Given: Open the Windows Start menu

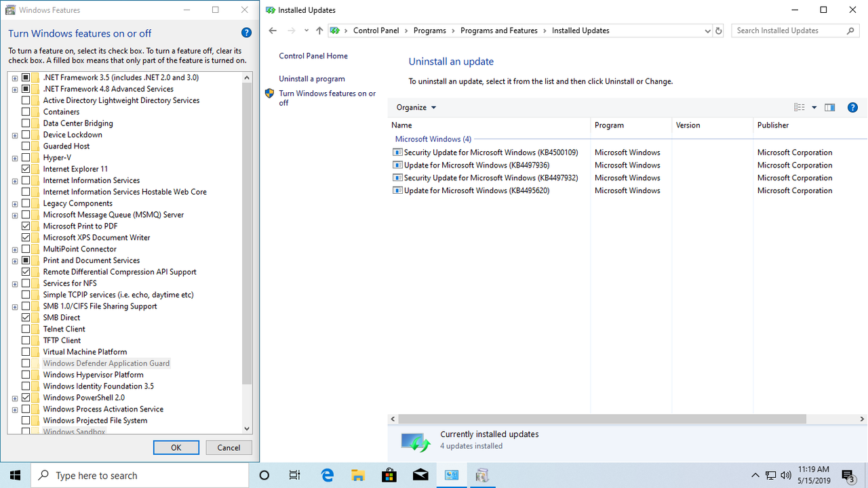Looking at the screenshot, I should (15, 475).
